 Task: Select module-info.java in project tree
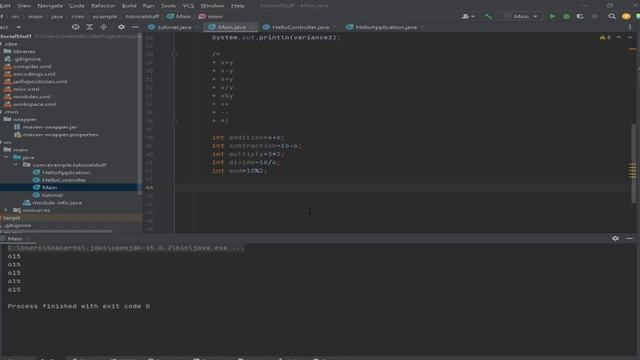(57, 202)
